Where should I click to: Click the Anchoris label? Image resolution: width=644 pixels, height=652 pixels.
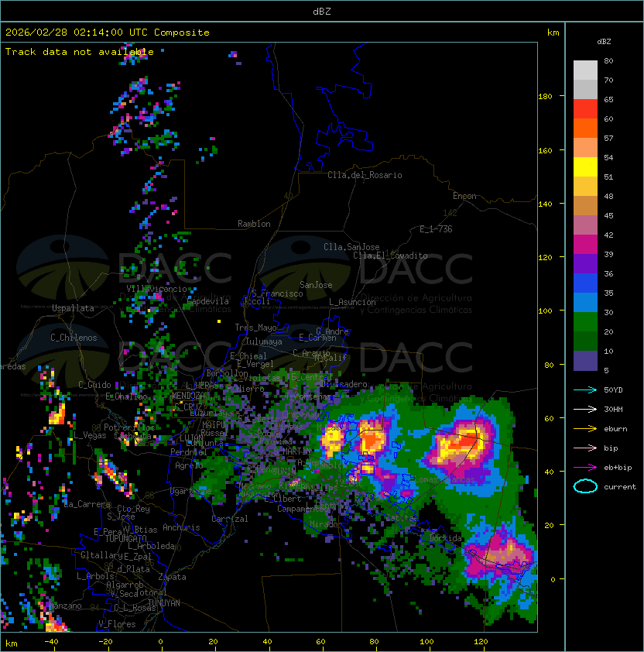point(181,527)
